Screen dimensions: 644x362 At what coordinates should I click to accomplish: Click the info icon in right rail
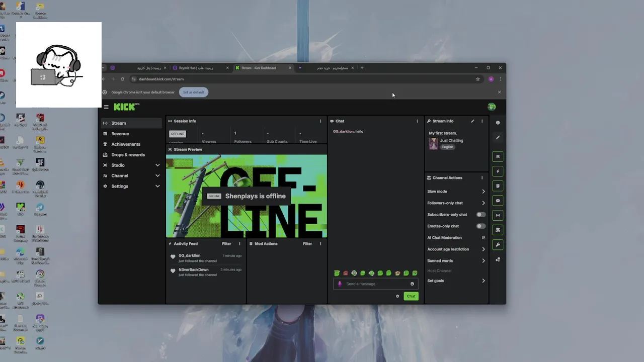click(x=498, y=123)
